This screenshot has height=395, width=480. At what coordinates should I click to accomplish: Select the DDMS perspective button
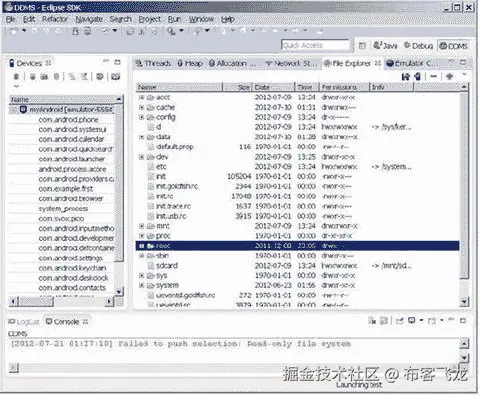pyautogui.click(x=453, y=46)
